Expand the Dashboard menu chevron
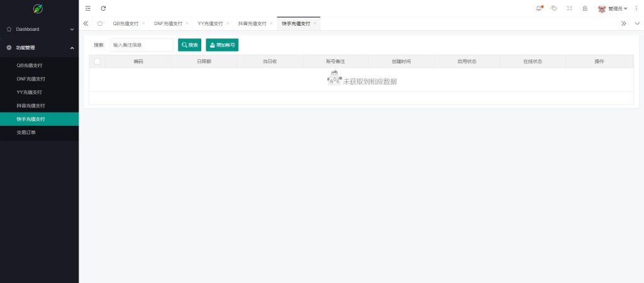The width and height of the screenshot is (644, 283). click(72, 29)
